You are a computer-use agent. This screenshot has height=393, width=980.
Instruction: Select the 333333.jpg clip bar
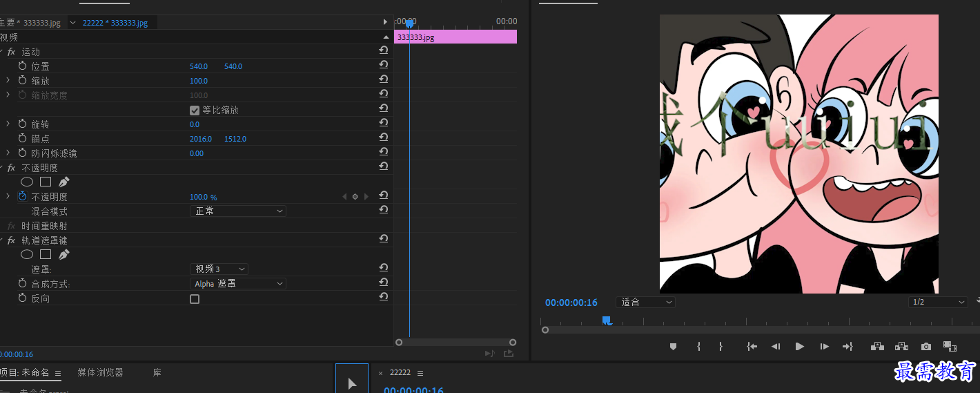[455, 37]
